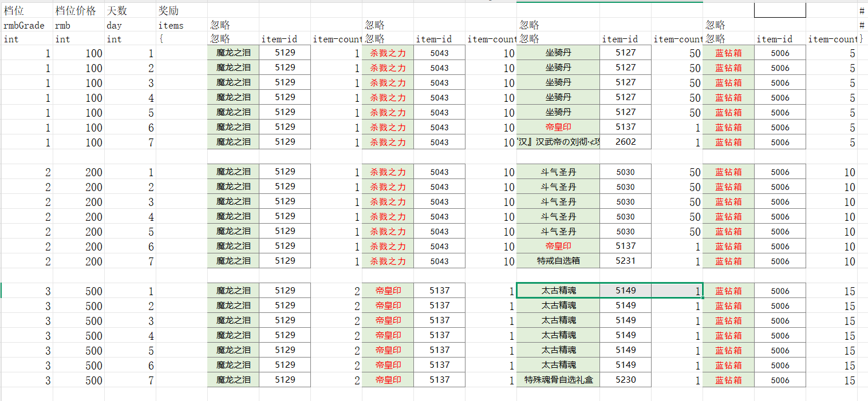Click the "5230" item-id cell
Screen dimensions: 868x401
[625, 380]
